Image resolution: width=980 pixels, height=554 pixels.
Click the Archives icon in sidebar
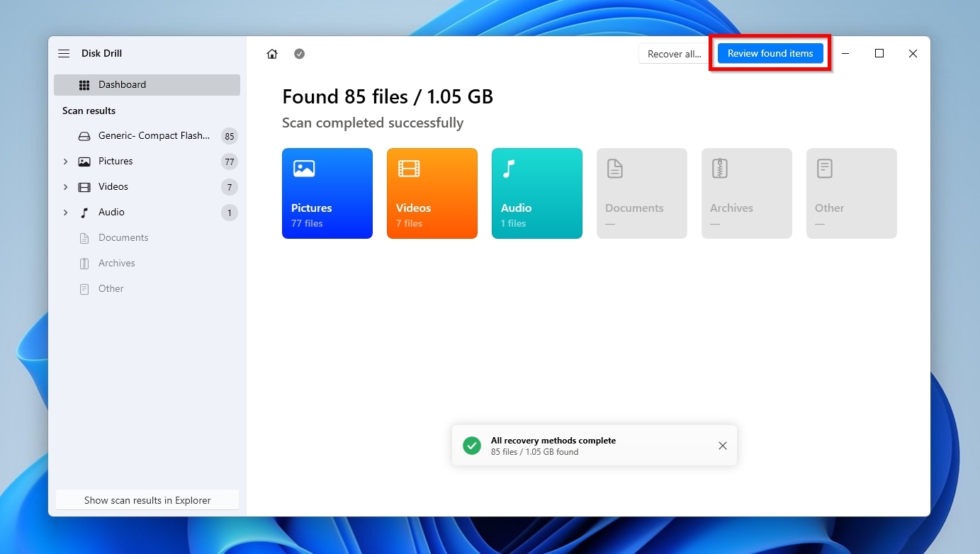(84, 264)
